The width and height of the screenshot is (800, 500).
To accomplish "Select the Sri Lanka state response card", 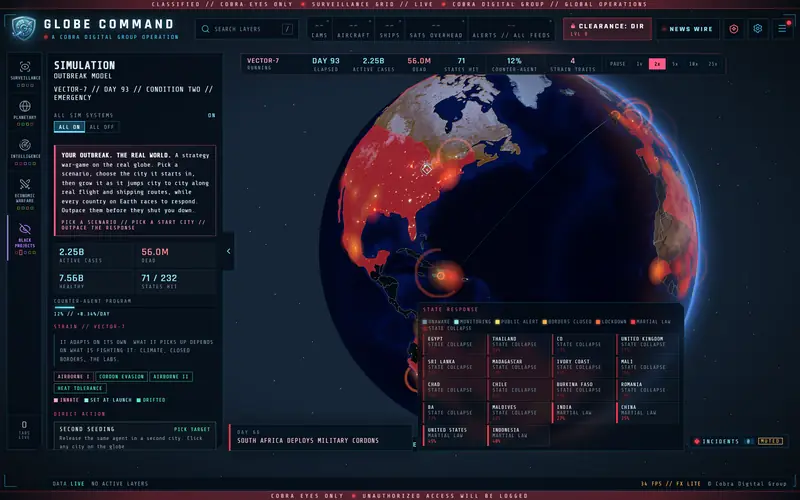I will (454, 367).
